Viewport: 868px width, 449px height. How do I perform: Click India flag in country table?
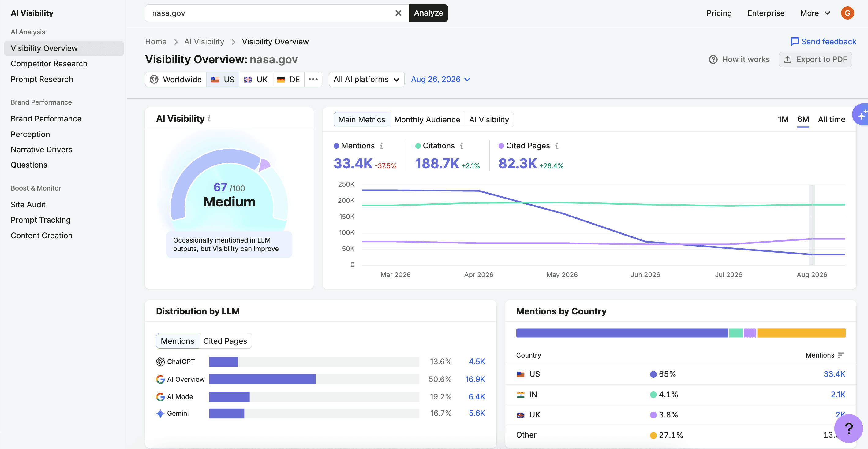point(520,395)
